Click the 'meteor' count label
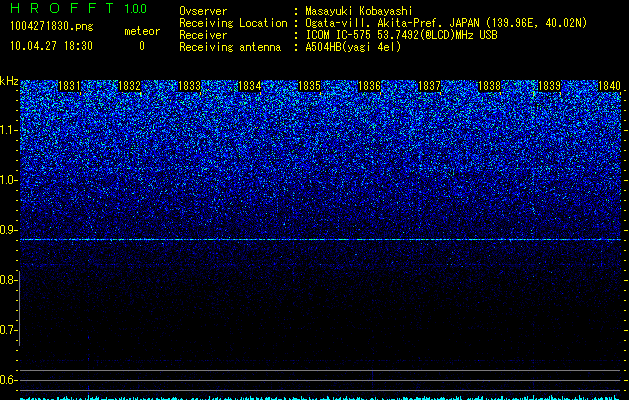This screenshot has width=629, height=400. tap(142, 31)
